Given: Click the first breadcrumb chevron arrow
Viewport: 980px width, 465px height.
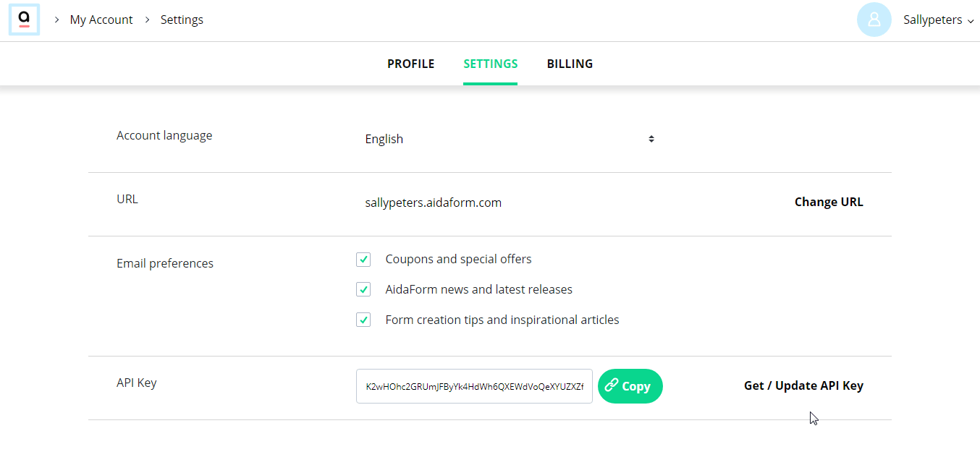Looking at the screenshot, I should [56, 20].
